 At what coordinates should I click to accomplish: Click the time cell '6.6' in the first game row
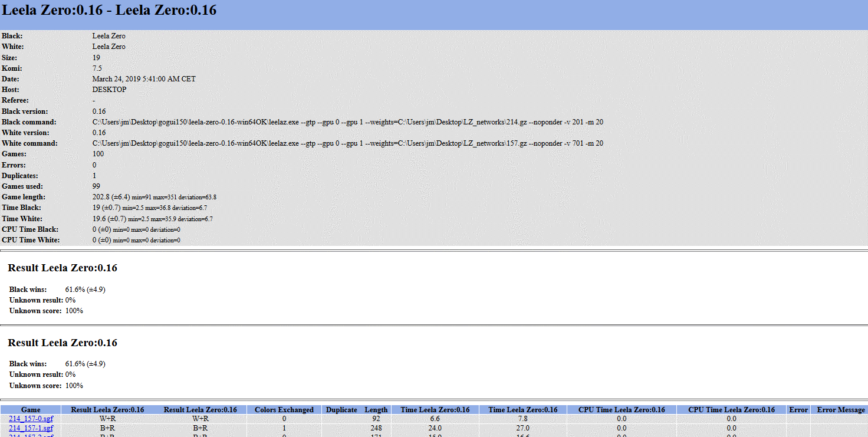click(435, 419)
